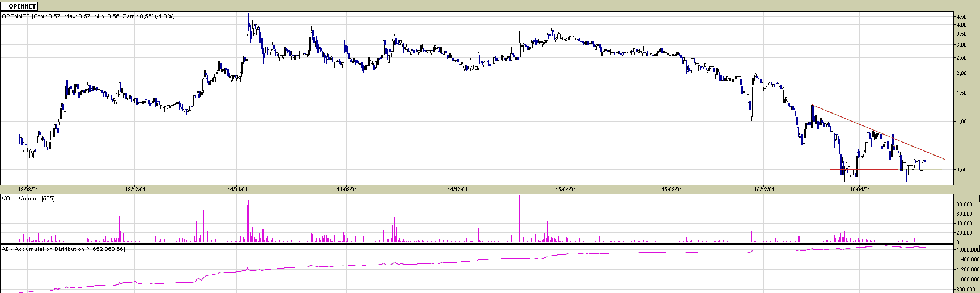
Task: Click the 14/12/01 date axis label
Action: (457, 189)
